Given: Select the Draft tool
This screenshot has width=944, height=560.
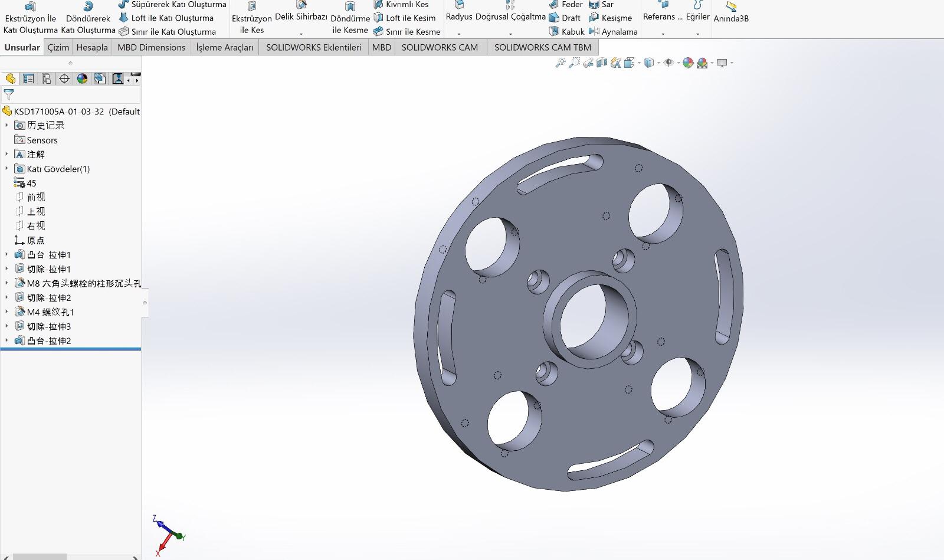Looking at the screenshot, I should click(565, 18).
